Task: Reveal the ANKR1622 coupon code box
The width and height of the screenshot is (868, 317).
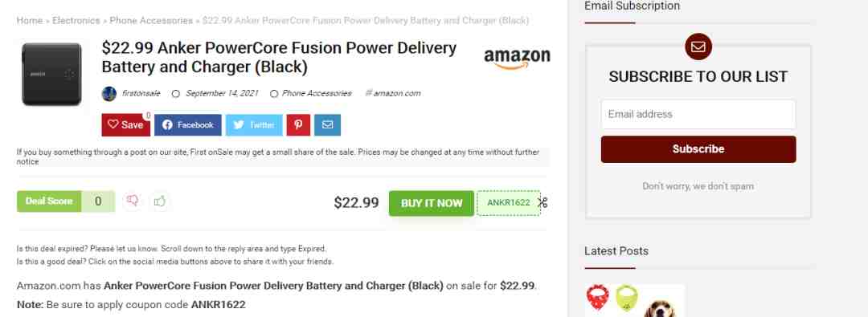Action: 508,202
